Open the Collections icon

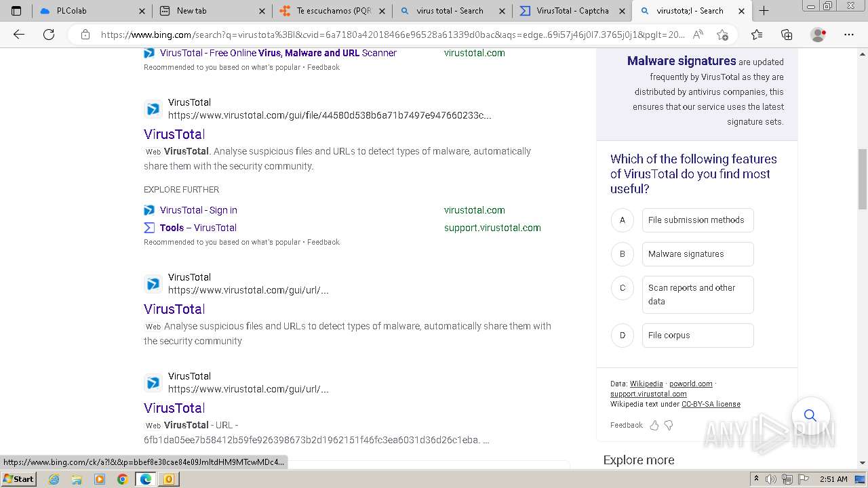787,35
